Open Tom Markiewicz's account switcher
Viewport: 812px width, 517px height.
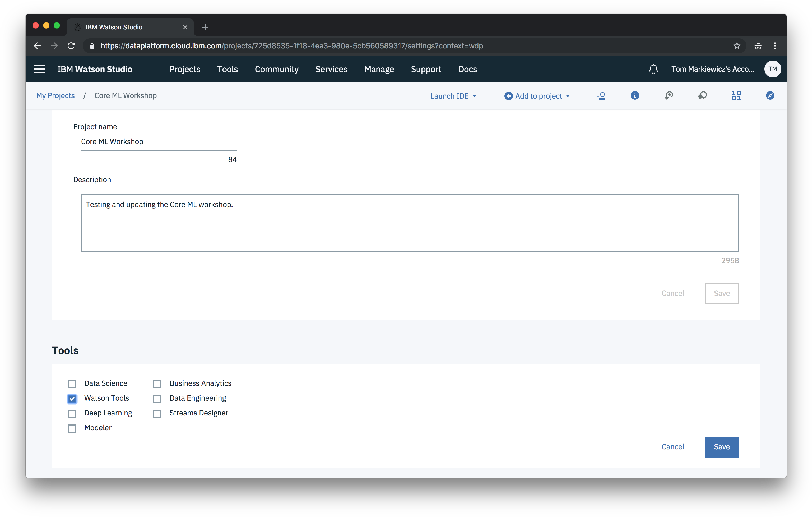coord(713,69)
